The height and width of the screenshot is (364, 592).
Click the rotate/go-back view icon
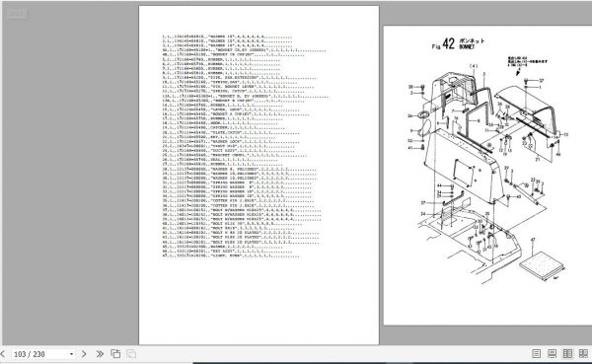[x=115, y=354]
